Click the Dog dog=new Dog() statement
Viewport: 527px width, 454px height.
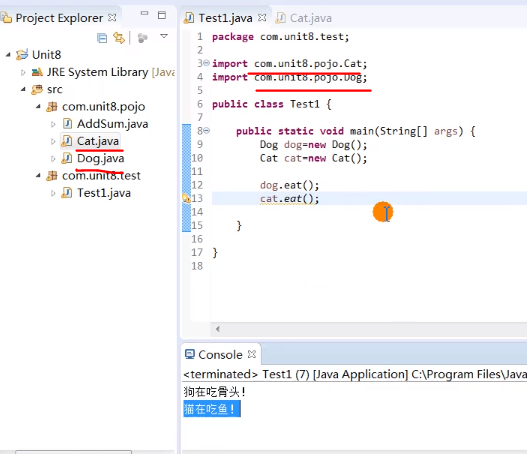point(314,145)
